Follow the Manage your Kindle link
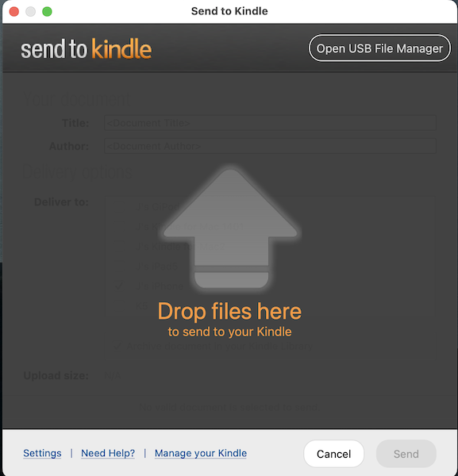The width and height of the screenshot is (458, 476). 201,453
